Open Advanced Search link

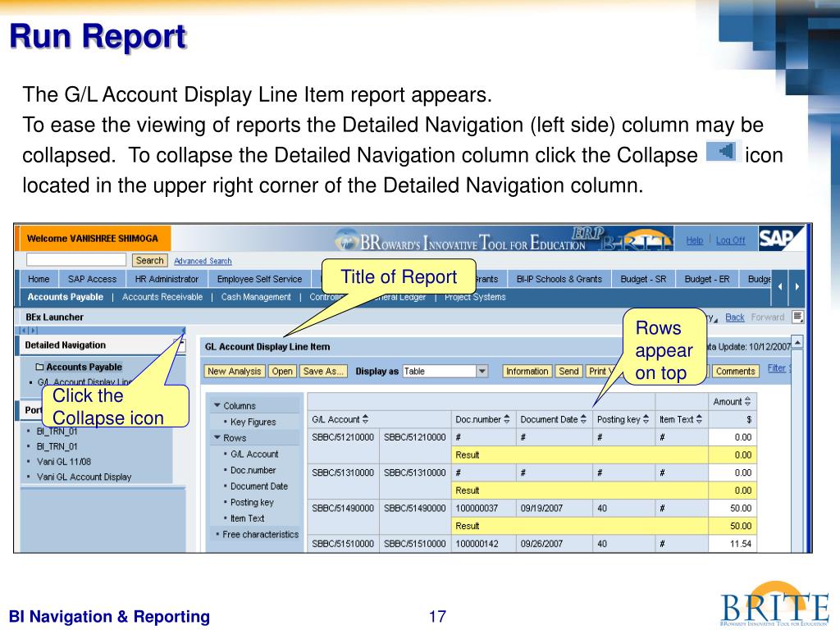[203, 261]
